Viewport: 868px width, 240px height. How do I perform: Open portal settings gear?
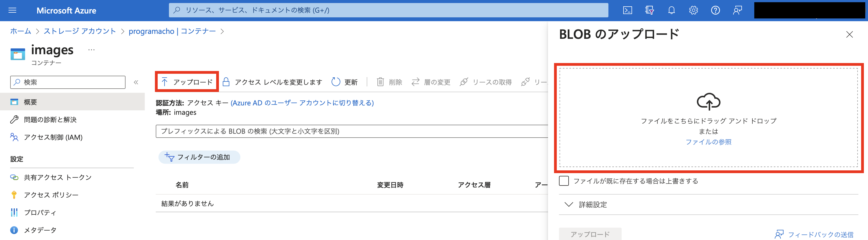pos(694,10)
